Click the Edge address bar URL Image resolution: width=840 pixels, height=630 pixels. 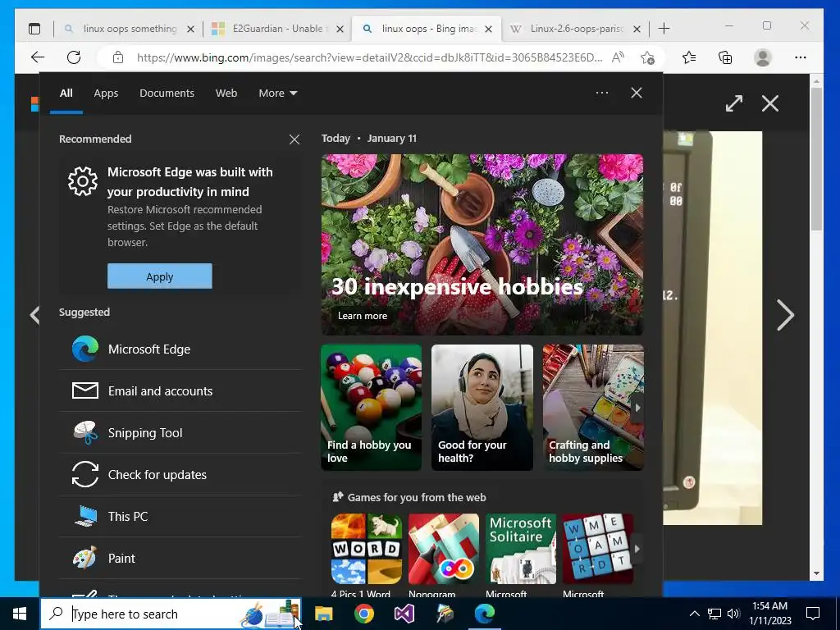tap(370, 57)
